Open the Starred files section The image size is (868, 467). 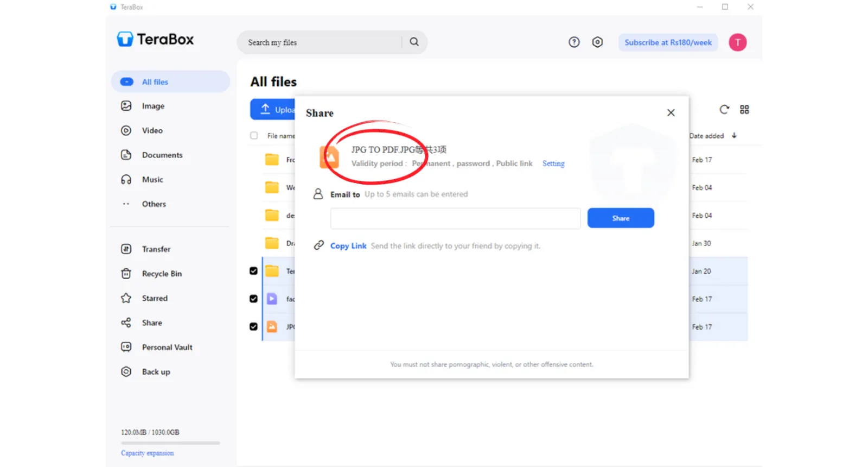point(155,298)
